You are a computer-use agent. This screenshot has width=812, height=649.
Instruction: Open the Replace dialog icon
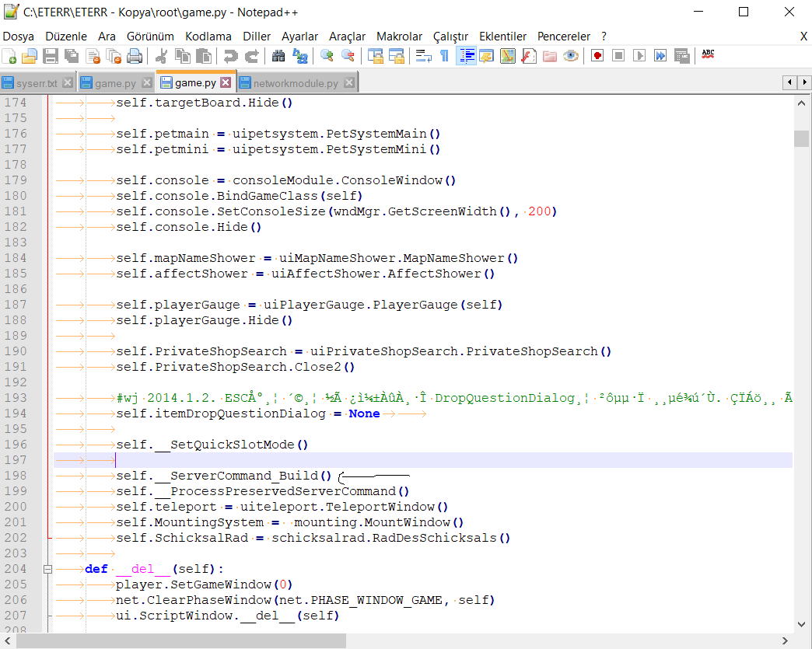300,56
